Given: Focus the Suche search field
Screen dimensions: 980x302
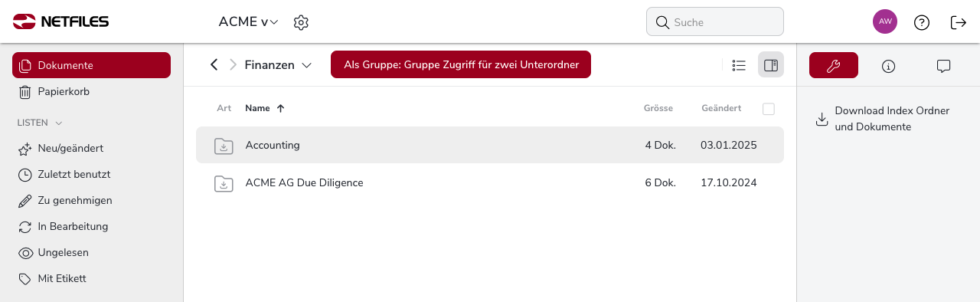Looking at the screenshot, I should tap(715, 22).
